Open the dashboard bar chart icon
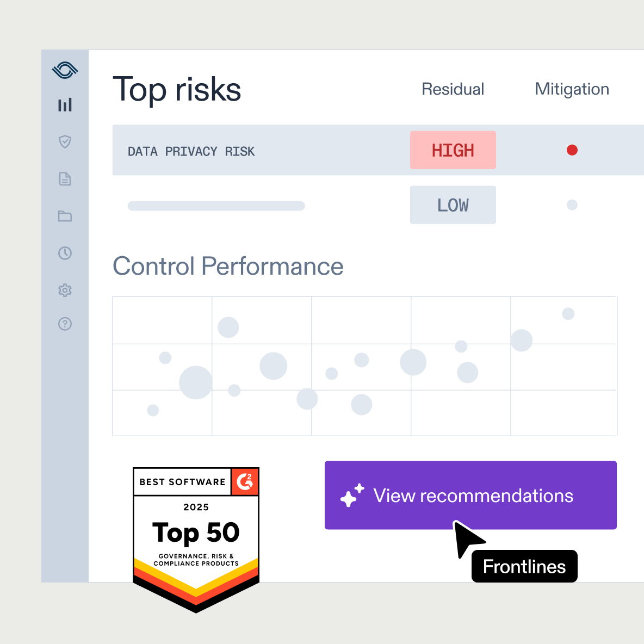 point(65,105)
